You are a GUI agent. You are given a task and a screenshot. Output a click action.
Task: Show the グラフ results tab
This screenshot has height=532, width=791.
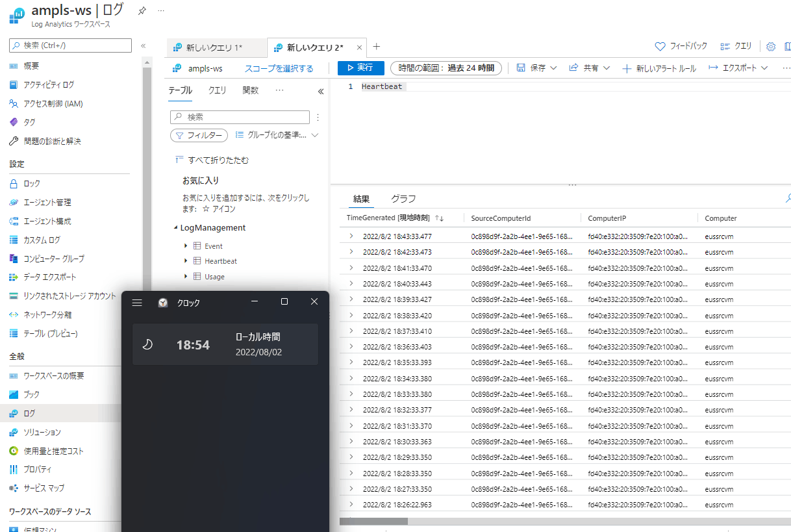(403, 199)
